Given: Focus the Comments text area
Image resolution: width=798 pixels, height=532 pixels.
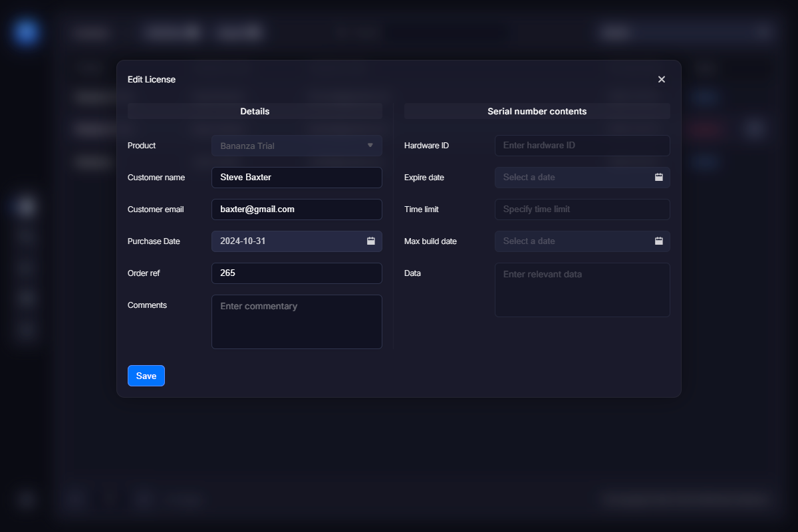Looking at the screenshot, I should 297,322.
